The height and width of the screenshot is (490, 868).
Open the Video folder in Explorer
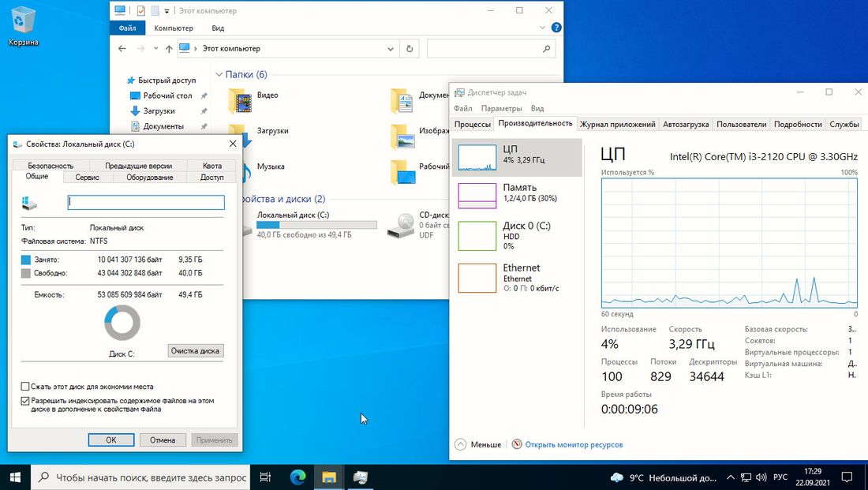(240, 101)
